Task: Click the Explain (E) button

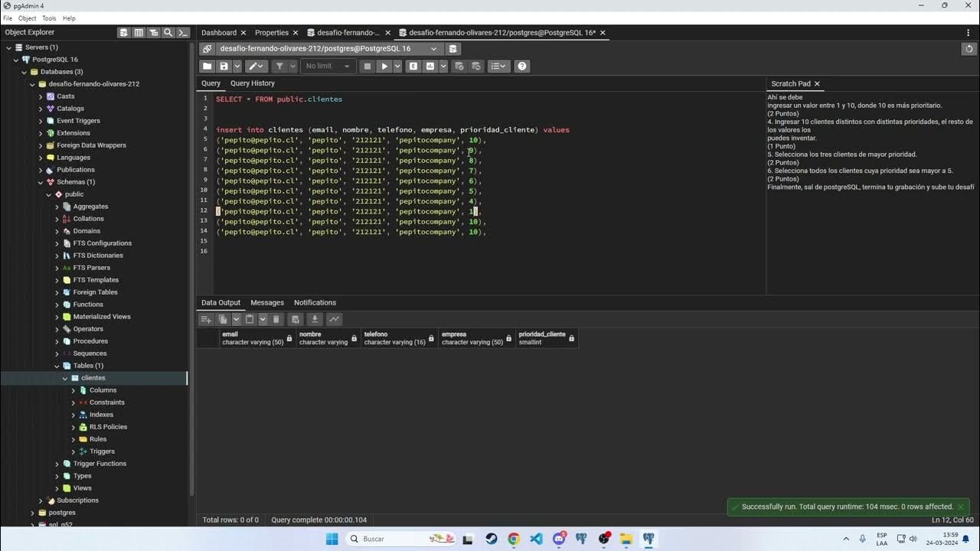Action: pos(413,67)
